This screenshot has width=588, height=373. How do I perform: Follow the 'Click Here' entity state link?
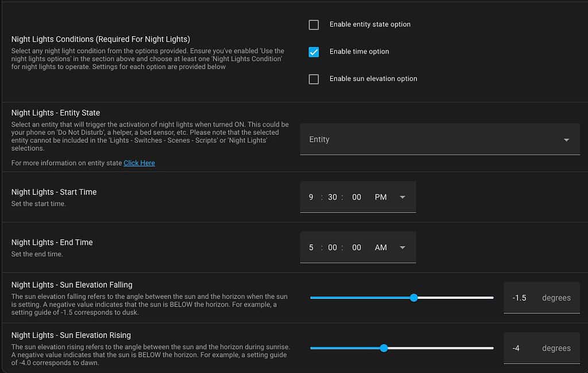[x=139, y=163]
